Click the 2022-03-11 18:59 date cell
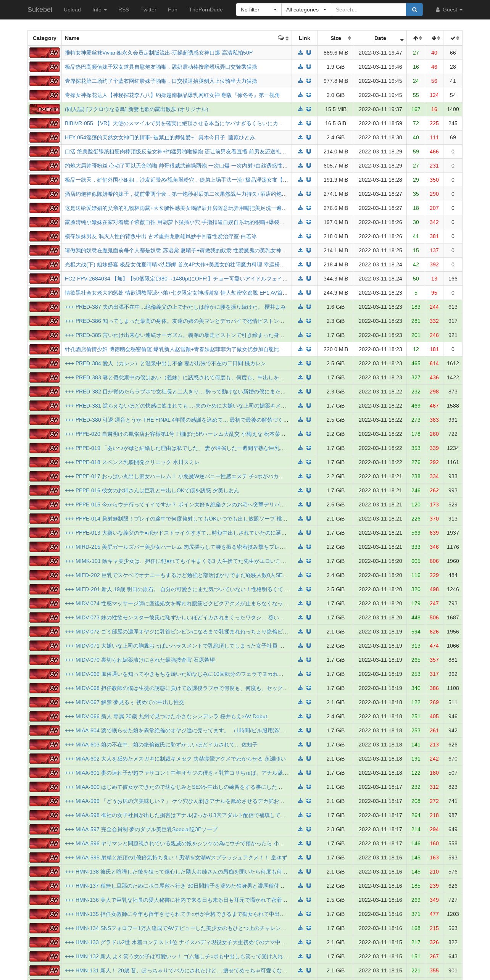Image resolution: width=490 pixels, height=980 pixels. (x=380, y=123)
